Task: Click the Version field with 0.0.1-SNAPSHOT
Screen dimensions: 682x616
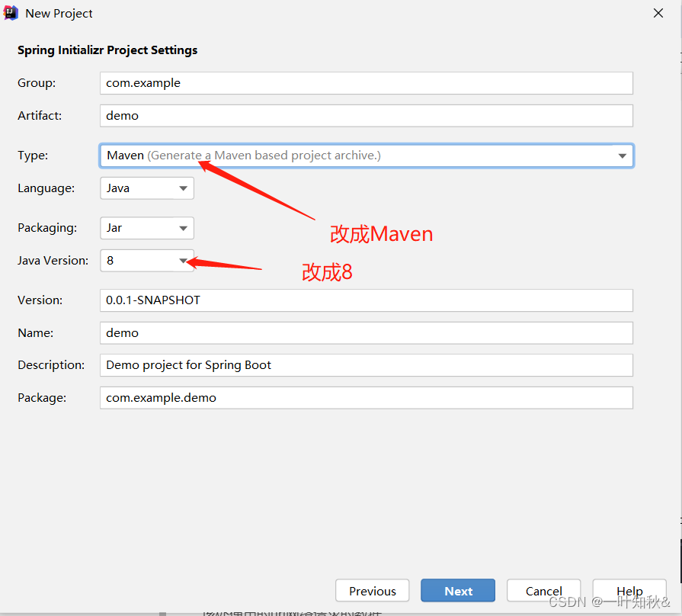Action: pyautogui.click(x=367, y=300)
